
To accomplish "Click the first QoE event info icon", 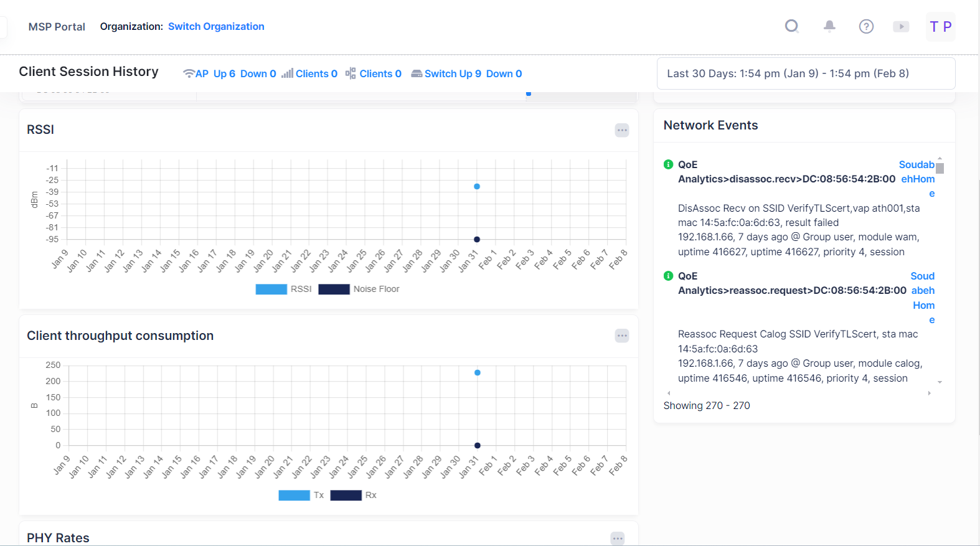I will pos(669,164).
